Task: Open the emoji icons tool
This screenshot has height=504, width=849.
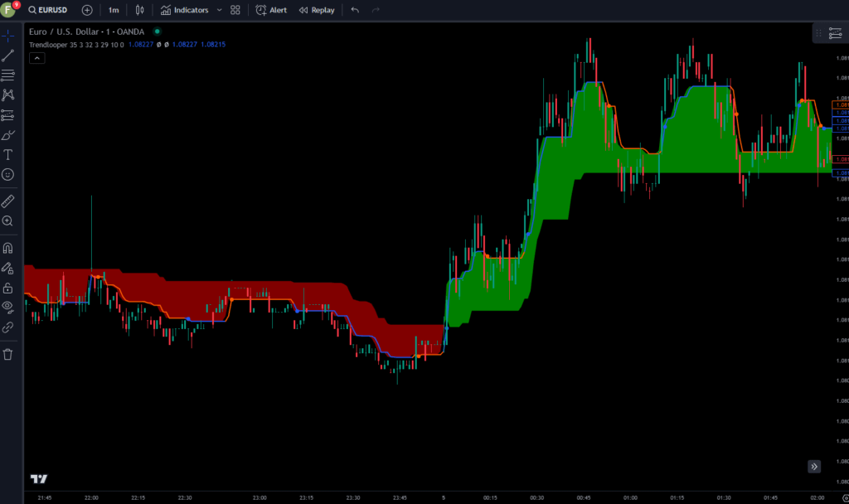Action: (7, 174)
